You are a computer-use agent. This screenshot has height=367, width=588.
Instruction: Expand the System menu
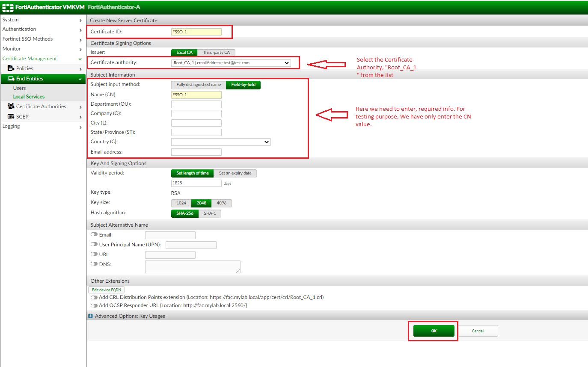[42, 20]
